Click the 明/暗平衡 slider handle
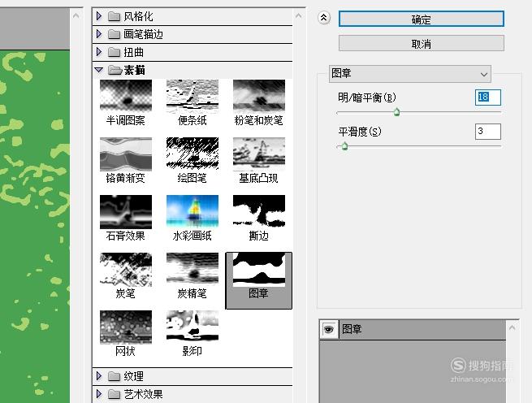The height and width of the screenshot is (403, 532). (396, 111)
